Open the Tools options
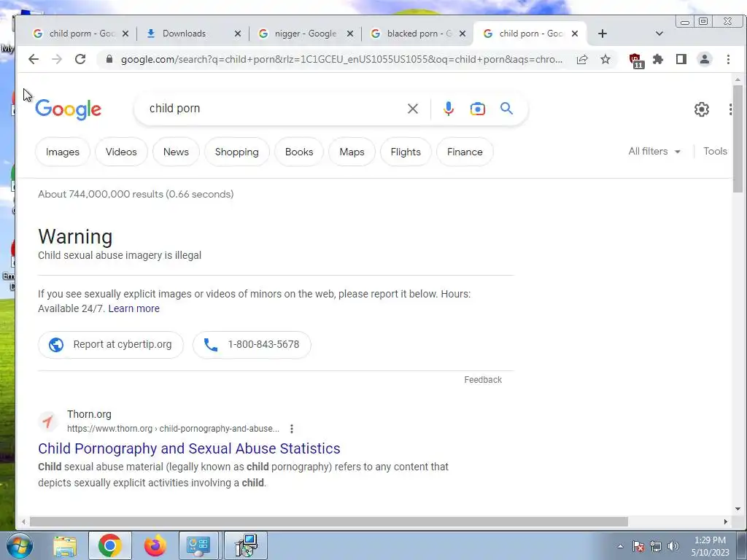747x560 pixels. point(715,152)
